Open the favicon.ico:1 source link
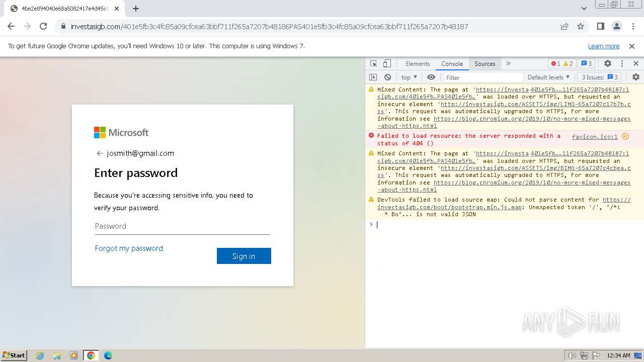 click(595, 136)
